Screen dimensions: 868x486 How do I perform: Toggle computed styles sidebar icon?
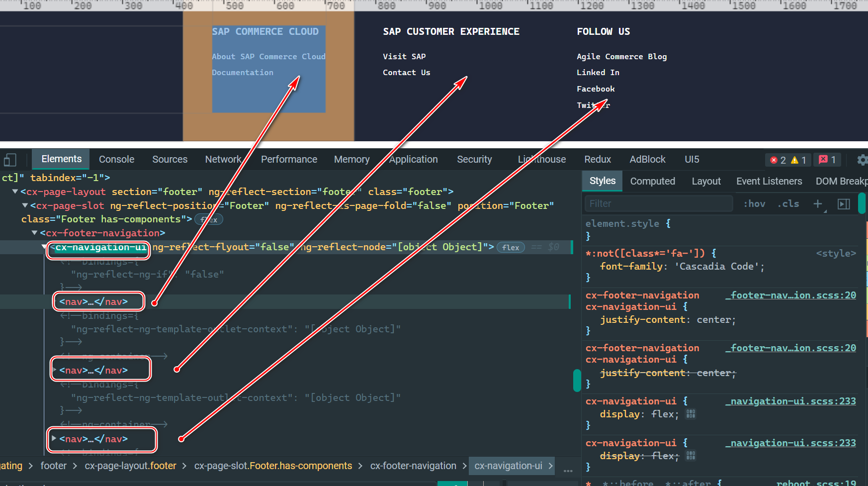[844, 204]
